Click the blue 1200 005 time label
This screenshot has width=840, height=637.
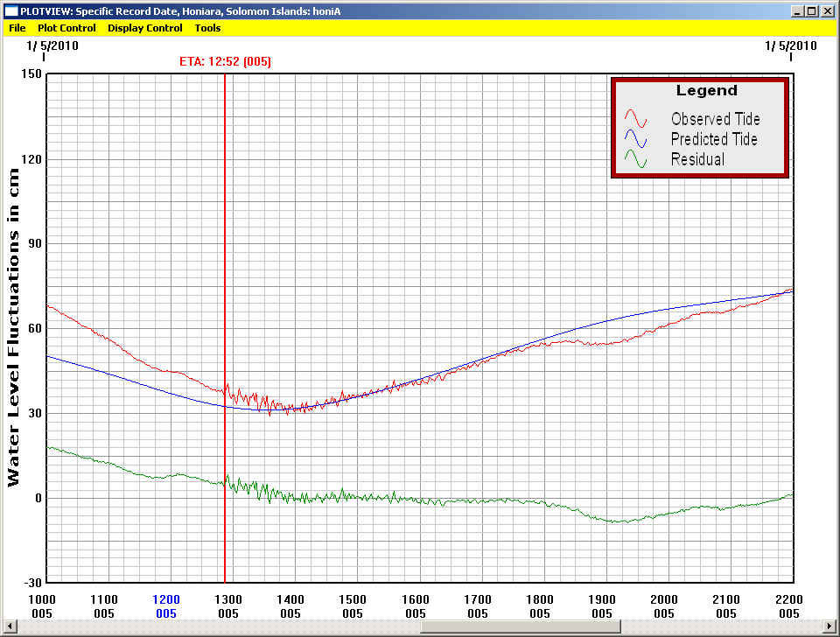(x=166, y=606)
